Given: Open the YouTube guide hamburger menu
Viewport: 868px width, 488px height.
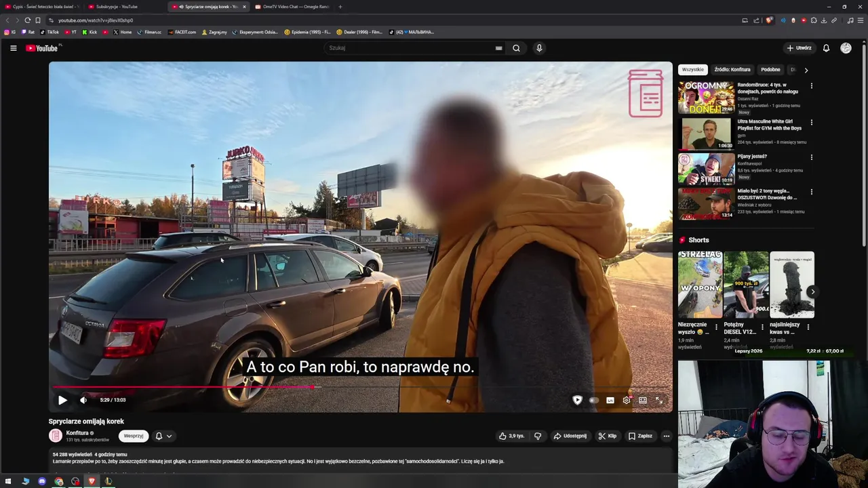Looking at the screenshot, I should (x=13, y=48).
